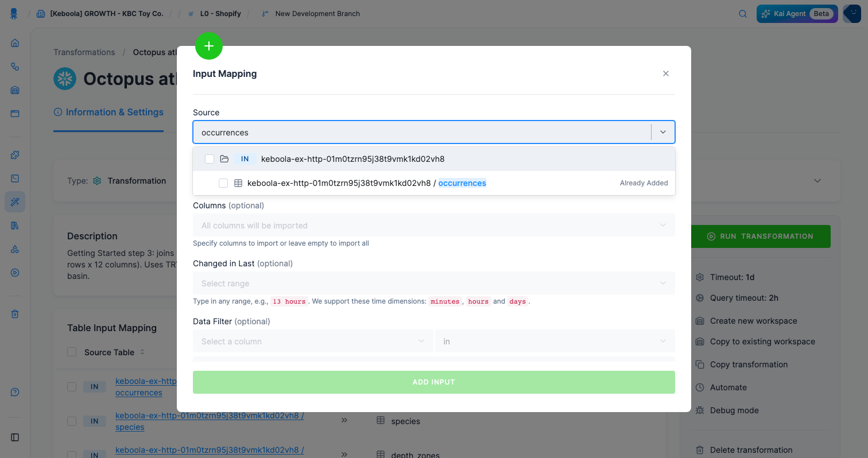This screenshot has width=868, height=458.
Task: Open the terminal-style sidebar icon
Action: point(15,178)
